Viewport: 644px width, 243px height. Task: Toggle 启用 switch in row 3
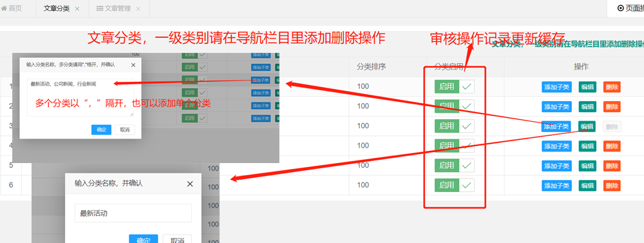tap(454, 126)
